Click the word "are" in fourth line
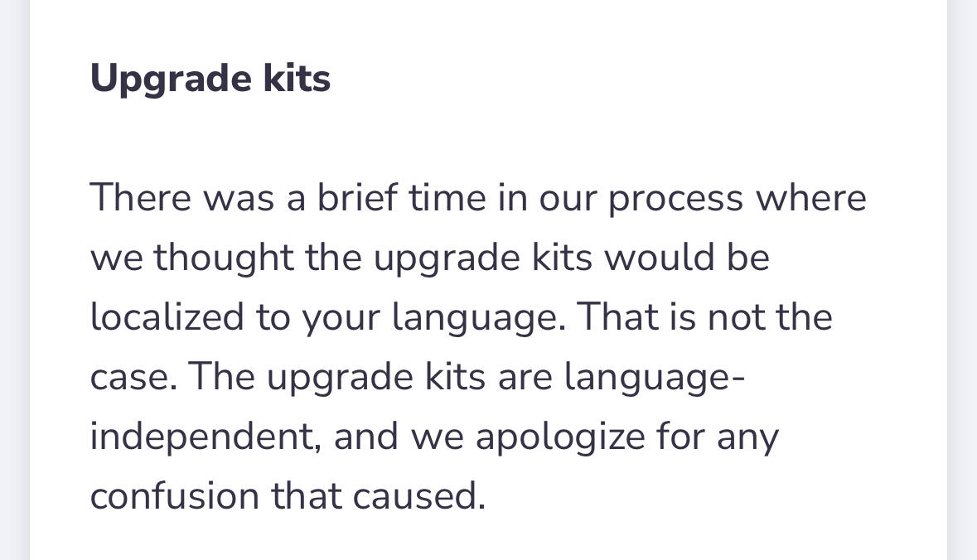 [x=525, y=378]
